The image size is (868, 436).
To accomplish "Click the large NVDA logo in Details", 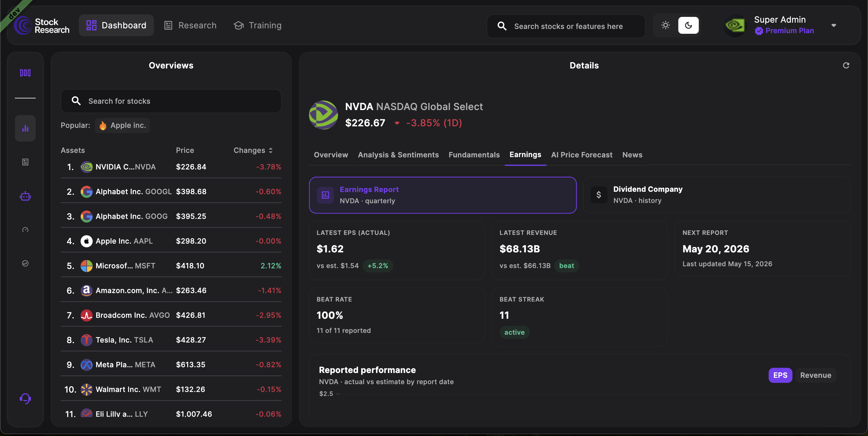I will [x=323, y=115].
